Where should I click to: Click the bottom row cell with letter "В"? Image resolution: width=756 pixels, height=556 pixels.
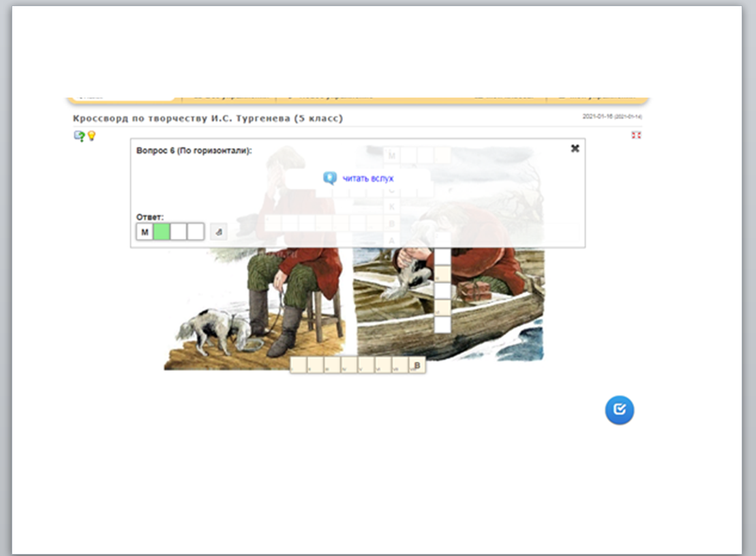pyautogui.click(x=417, y=365)
